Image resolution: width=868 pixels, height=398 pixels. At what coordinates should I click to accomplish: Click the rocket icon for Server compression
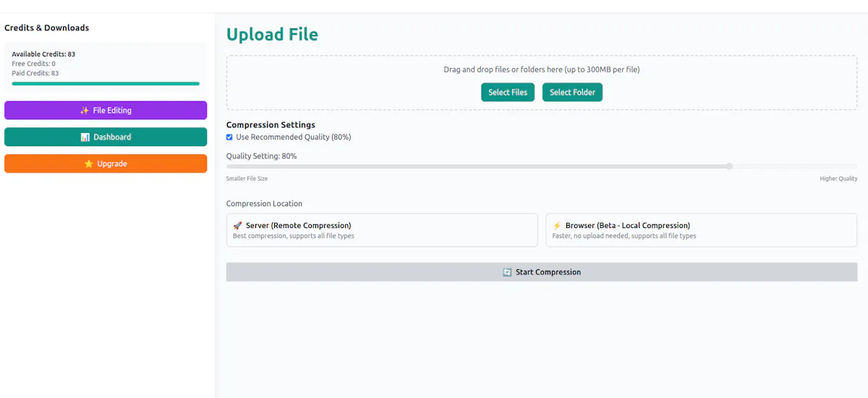click(x=237, y=226)
